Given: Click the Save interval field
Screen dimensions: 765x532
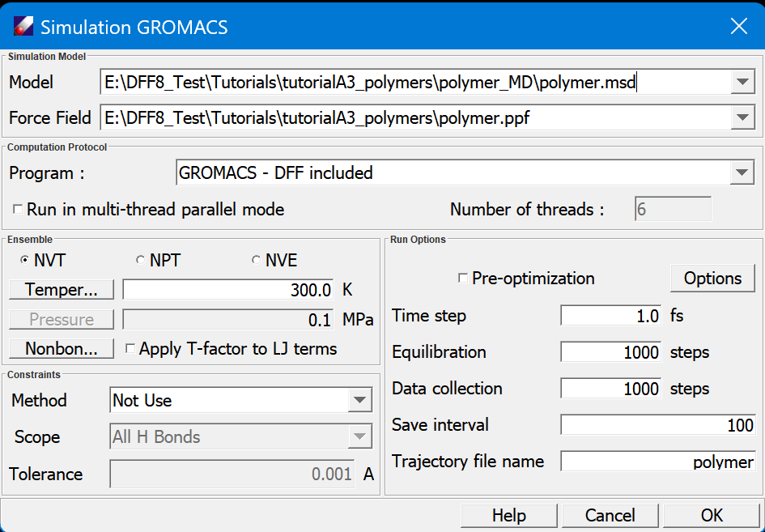Looking at the screenshot, I should tap(658, 424).
